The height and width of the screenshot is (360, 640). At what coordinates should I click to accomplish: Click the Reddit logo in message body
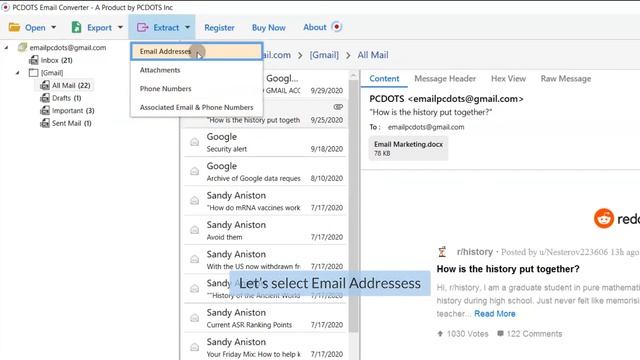tap(604, 219)
